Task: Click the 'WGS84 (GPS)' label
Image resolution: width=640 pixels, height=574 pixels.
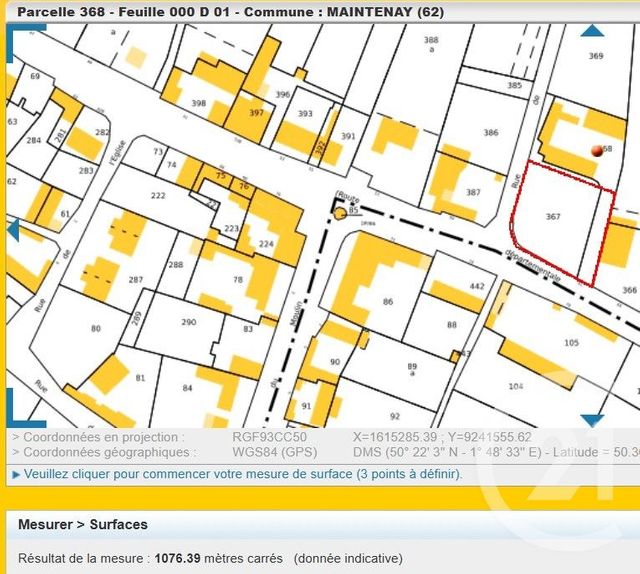Action: click(x=274, y=452)
